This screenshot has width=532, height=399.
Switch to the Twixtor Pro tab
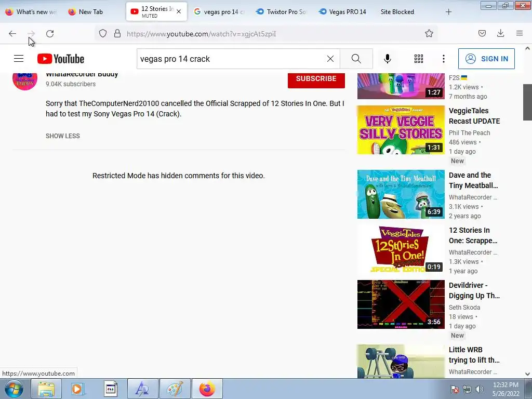tap(281, 12)
